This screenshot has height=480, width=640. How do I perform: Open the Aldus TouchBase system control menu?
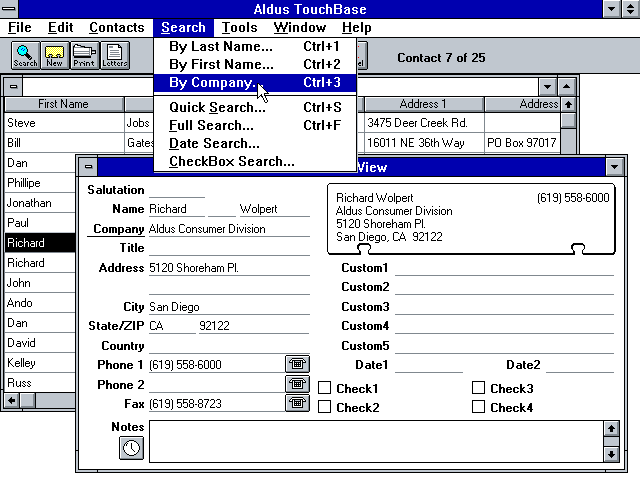click(x=9, y=9)
